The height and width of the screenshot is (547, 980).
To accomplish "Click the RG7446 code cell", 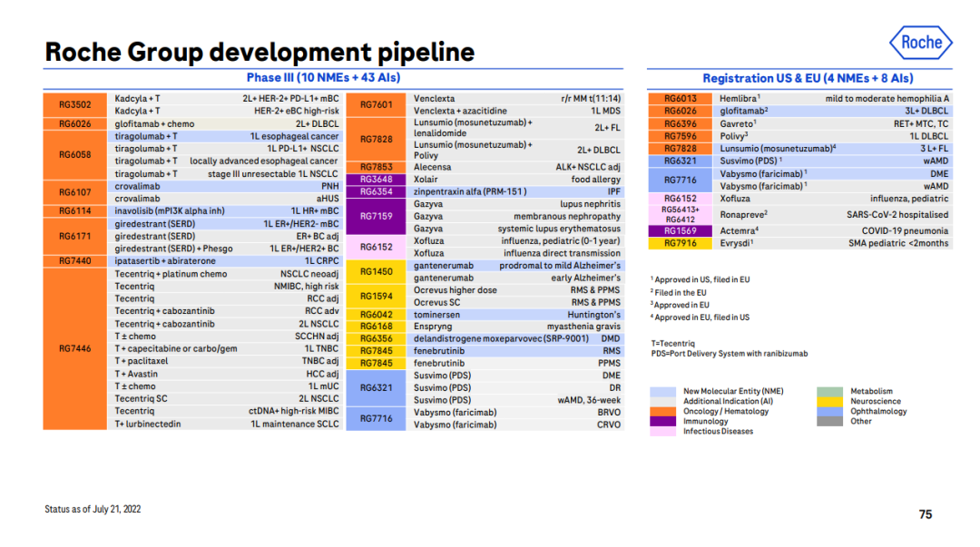I will tap(75, 349).
